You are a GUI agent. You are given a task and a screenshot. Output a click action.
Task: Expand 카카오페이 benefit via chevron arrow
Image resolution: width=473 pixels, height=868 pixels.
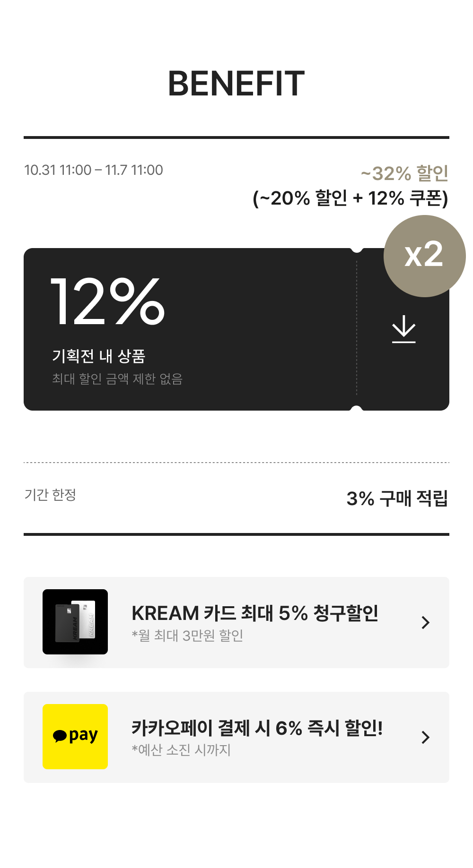[425, 737]
